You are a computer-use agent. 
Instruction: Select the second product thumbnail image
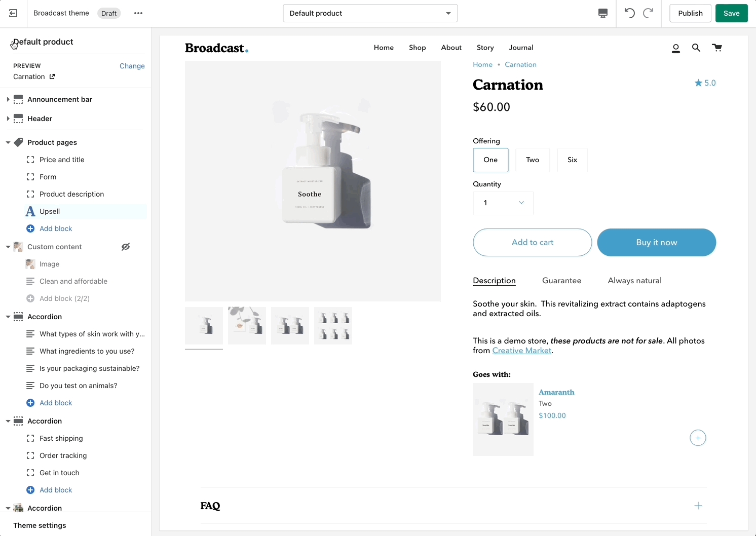(247, 326)
